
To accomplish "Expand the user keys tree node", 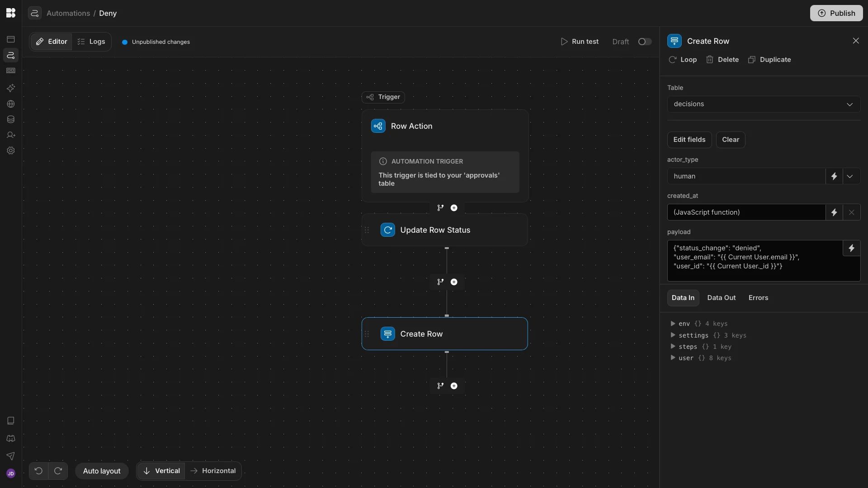I will coord(673,358).
